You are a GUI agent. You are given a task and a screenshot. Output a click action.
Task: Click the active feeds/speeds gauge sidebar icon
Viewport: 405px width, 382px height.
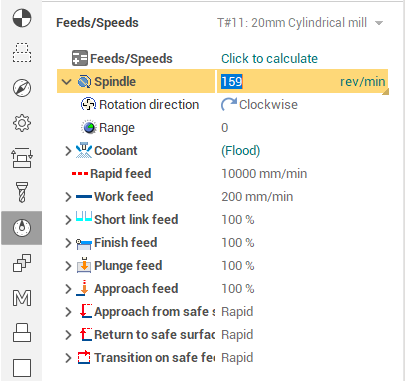(x=22, y=228)
